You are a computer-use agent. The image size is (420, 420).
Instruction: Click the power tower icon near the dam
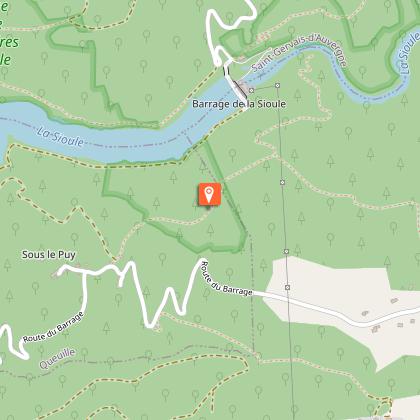pos(252,90)
